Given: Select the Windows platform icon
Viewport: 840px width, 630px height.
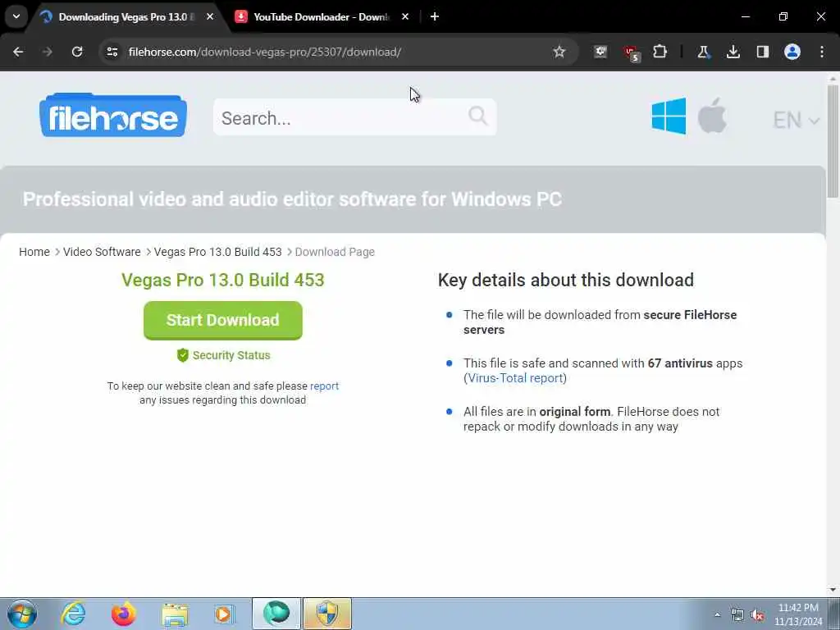Looking at the screenshot, I should [669, 116].
